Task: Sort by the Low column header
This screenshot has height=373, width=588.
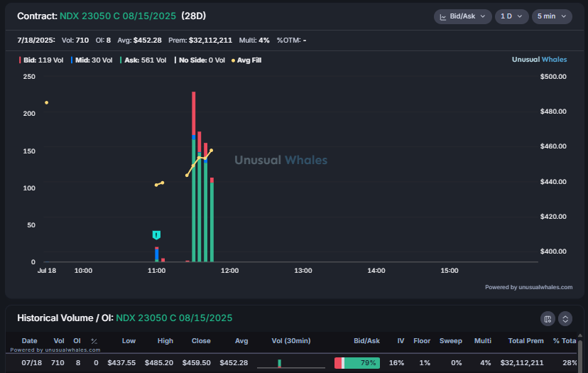Action: (x=129, y=341)
